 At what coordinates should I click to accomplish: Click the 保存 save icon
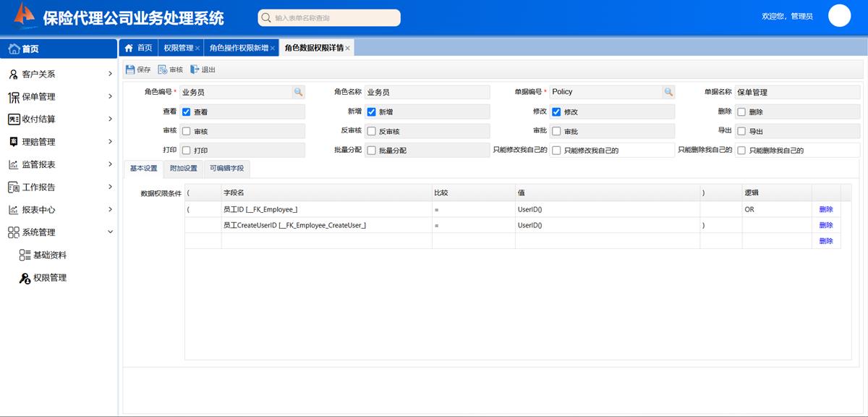coord(130,69)
